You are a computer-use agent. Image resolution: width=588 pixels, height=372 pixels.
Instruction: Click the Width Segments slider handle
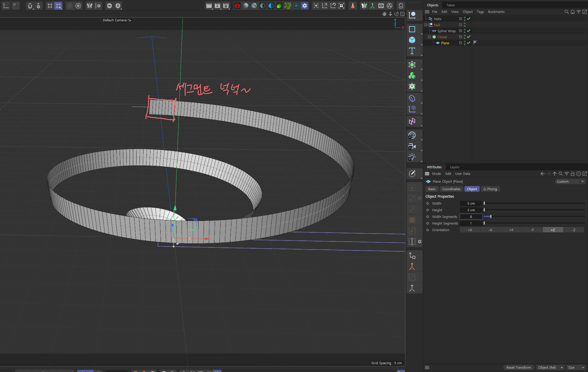click(491, 216)
